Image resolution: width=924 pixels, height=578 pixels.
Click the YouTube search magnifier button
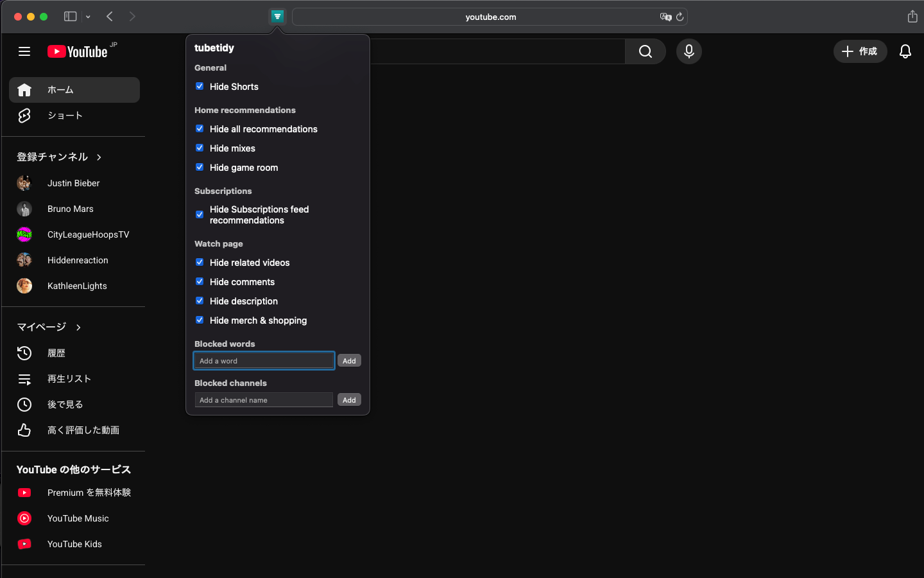coord(646,51)
